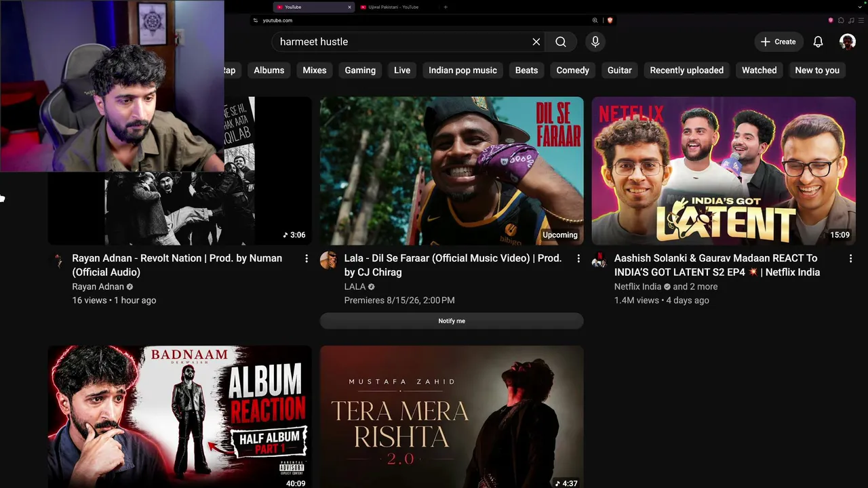Play the India's Got Latent thumbnail

[x=724, y=171]
